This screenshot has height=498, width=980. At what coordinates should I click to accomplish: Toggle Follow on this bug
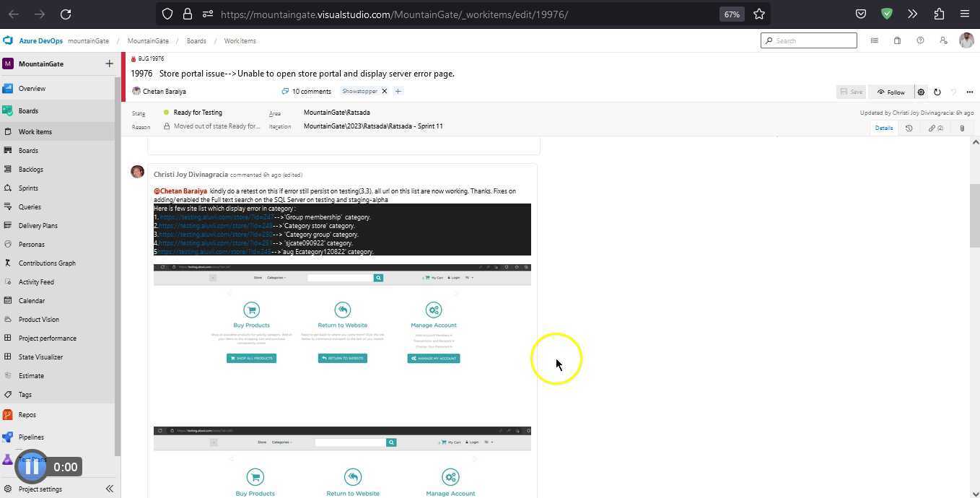[891, 92]
